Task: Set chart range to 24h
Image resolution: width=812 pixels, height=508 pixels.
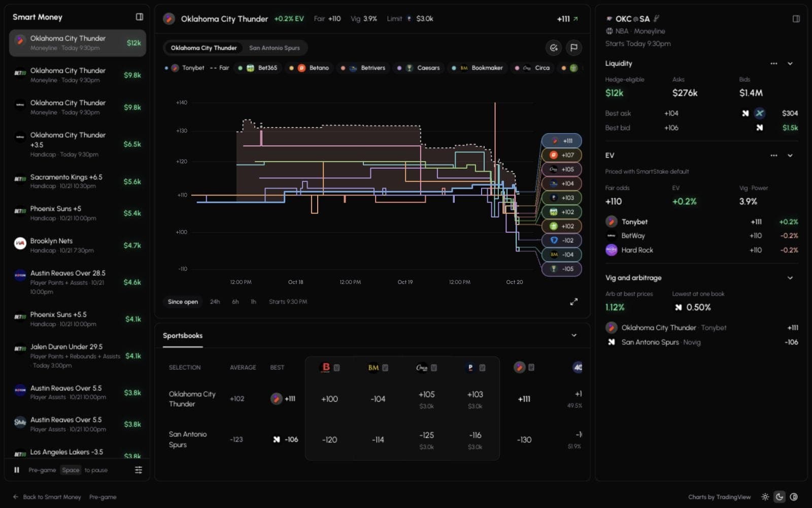Action: point(215,302)
